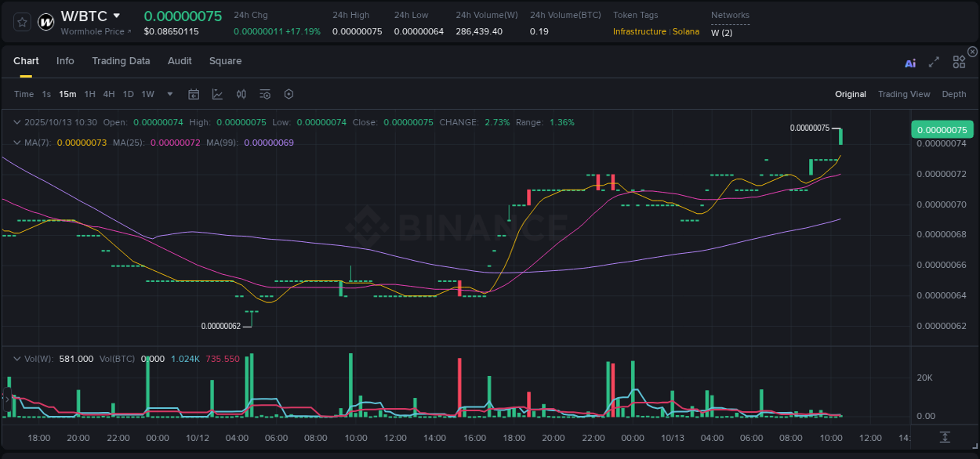The image size is (980, 459).
Task: Switch chart to Trading View mode
Action: coord(904,94)
